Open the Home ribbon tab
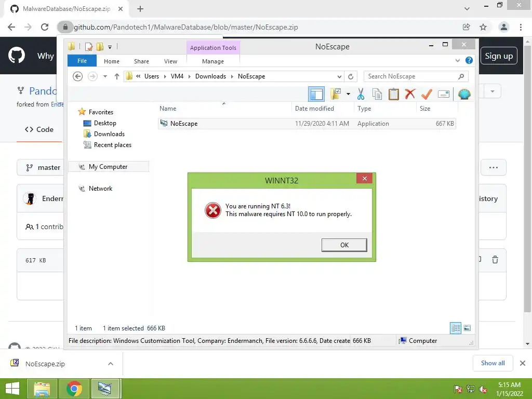Screen dimensions: 532x399 [x=112, y=61]
